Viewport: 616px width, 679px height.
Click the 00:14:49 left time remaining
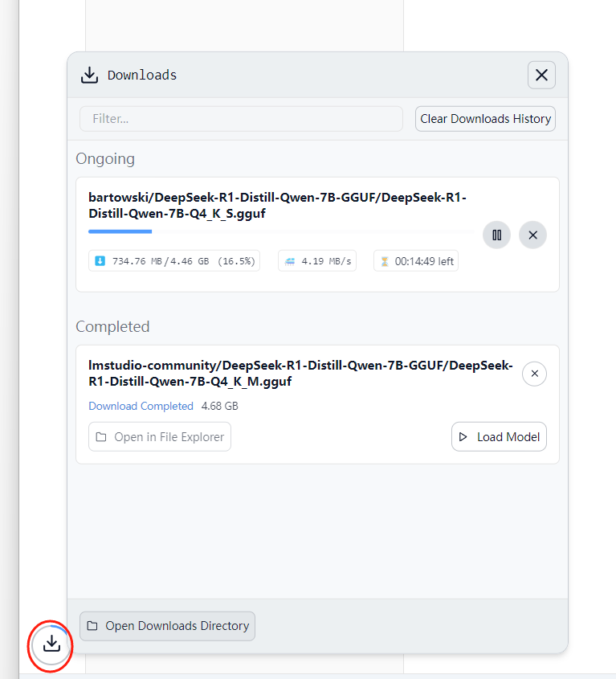[416, 261]
